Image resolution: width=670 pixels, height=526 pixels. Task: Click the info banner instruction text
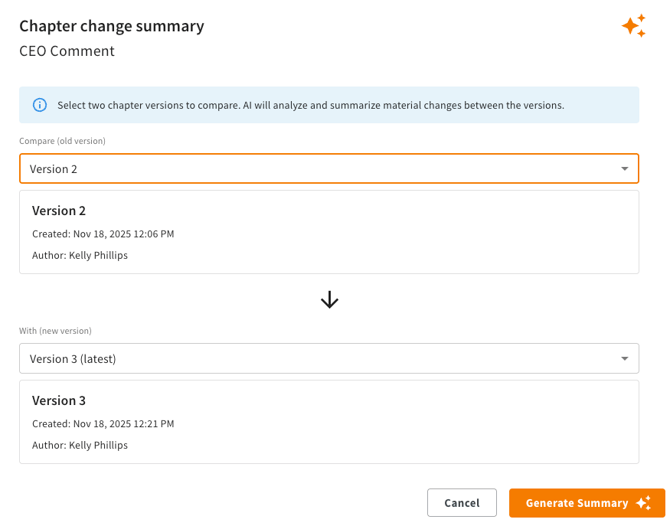tap(310, 105)
